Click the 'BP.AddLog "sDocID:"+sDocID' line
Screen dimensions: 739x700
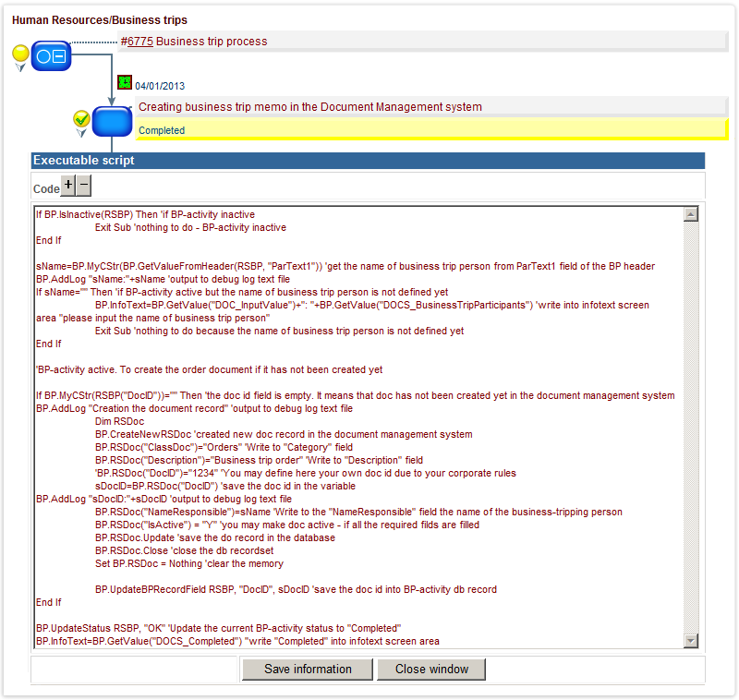(x=164, y=499)
